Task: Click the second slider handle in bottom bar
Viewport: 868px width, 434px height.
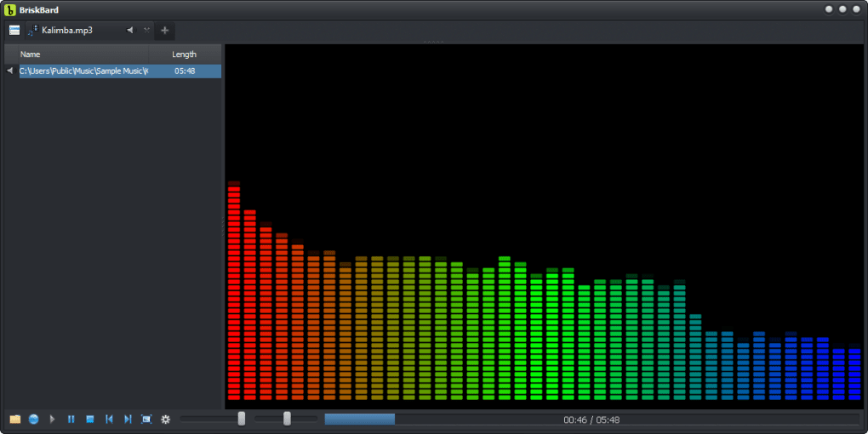Action: pyautogui.click(x=287, y=419)
